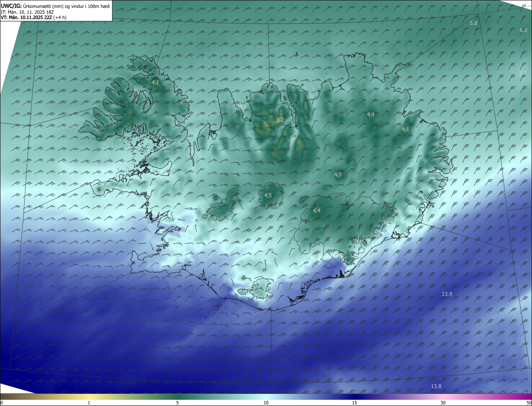This screenshot has height=406, width=532.
Task: Click the 30 tick label on the color scale
Action: tap(443, 403)
